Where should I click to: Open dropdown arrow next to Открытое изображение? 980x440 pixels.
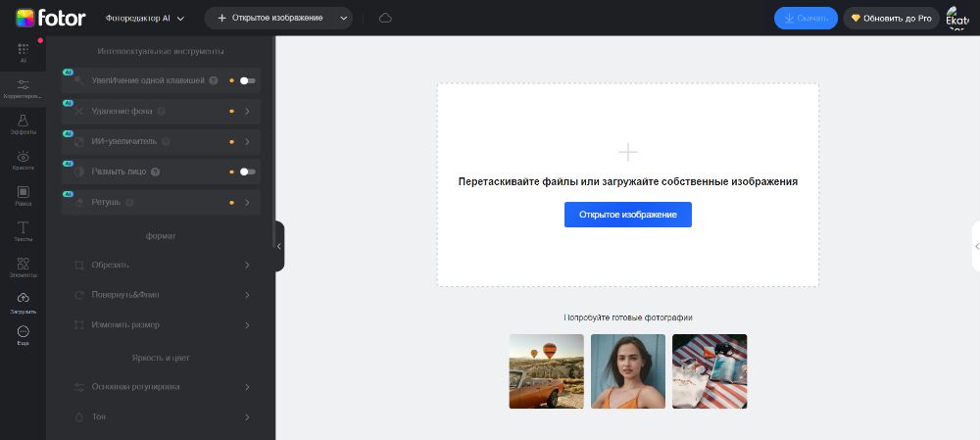(343, 18)
